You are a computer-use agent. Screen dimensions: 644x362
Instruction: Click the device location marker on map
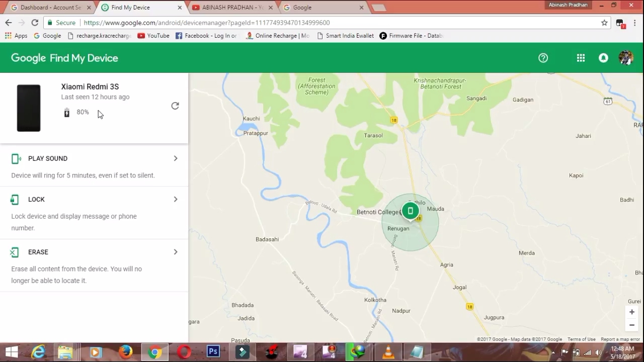[x=411, y=211]
